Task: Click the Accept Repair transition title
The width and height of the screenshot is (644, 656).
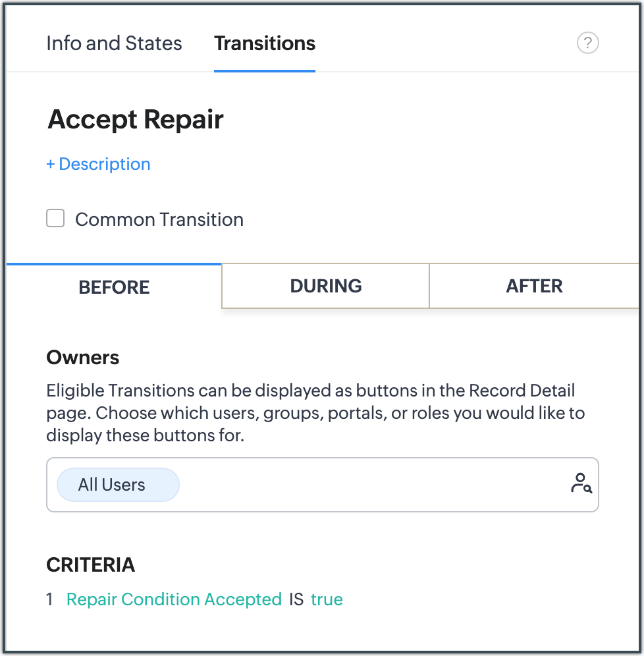Action: tap(136, 120)
